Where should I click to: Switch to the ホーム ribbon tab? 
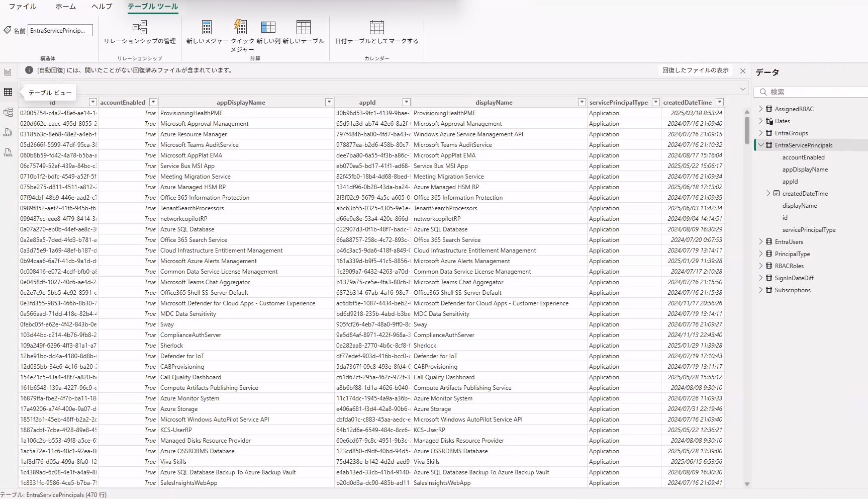click(66, 7)
